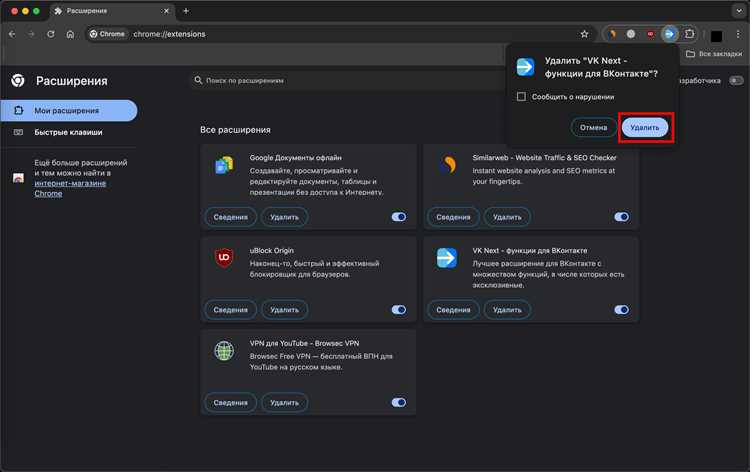Switch to the Расширения browser tab
The image size is (750, 472).
point(112,11)
